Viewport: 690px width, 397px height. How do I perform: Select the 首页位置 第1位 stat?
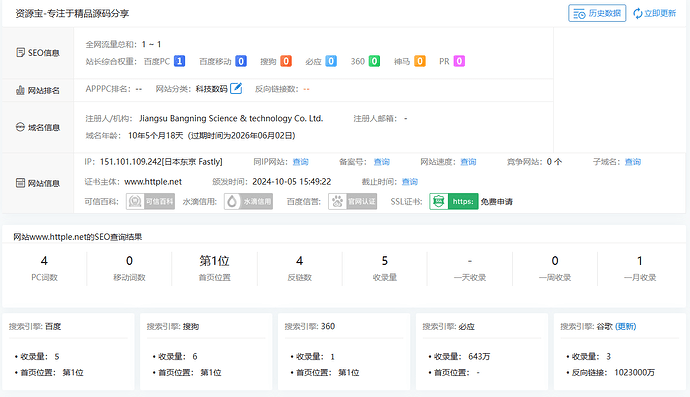point(214,261)
